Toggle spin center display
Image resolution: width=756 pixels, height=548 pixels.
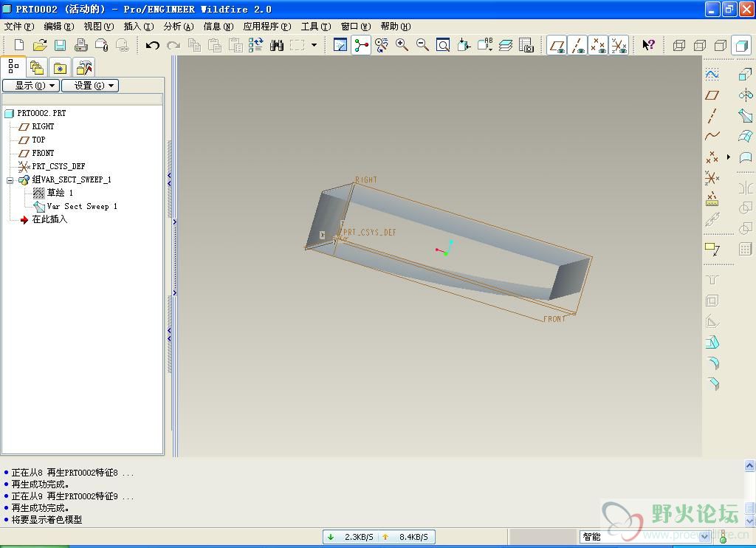[360, 45]
